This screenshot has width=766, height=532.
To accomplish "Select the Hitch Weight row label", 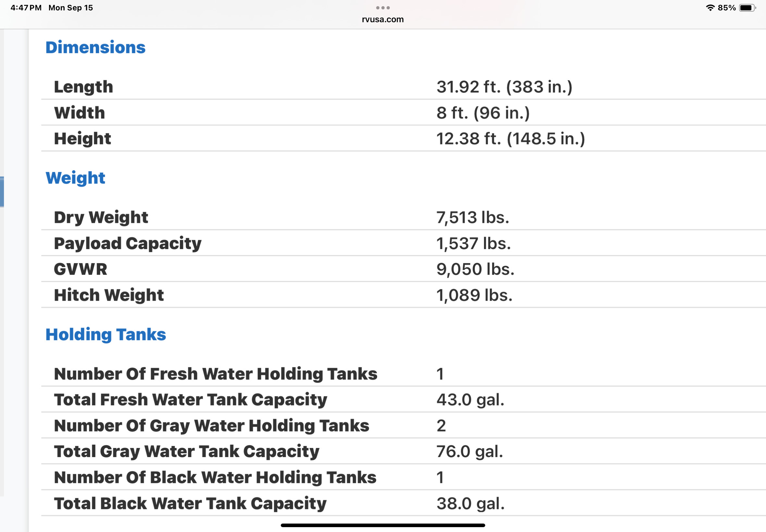I will (x=109, y=295).
